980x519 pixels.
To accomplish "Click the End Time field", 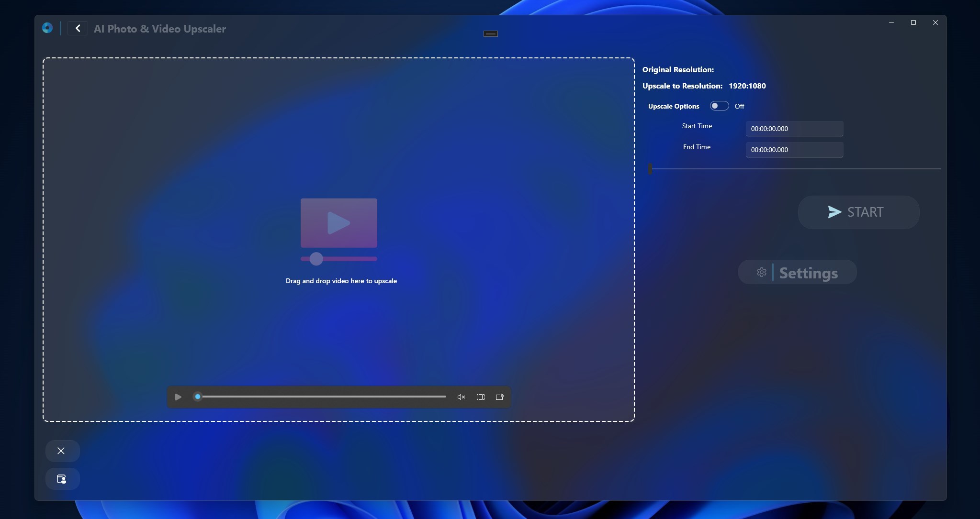I will coord(795,150).
